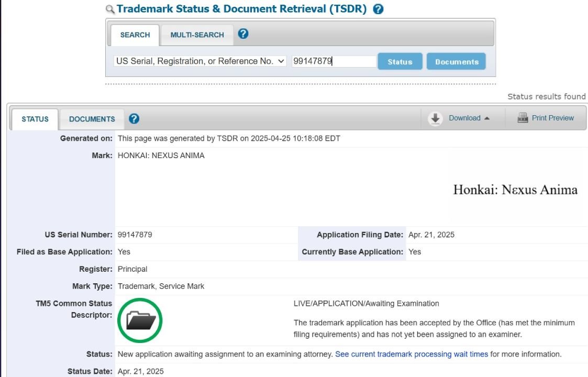588x377 pixels.
Task: Switch to the SEARCH tab
Action: [135, 35]
